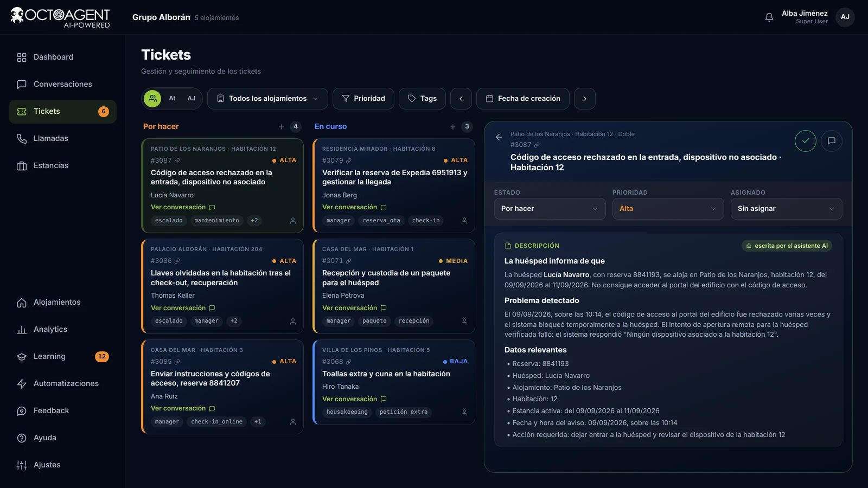
Task: Open Todos los alojamientos dropdown
Action: point(267,99)
